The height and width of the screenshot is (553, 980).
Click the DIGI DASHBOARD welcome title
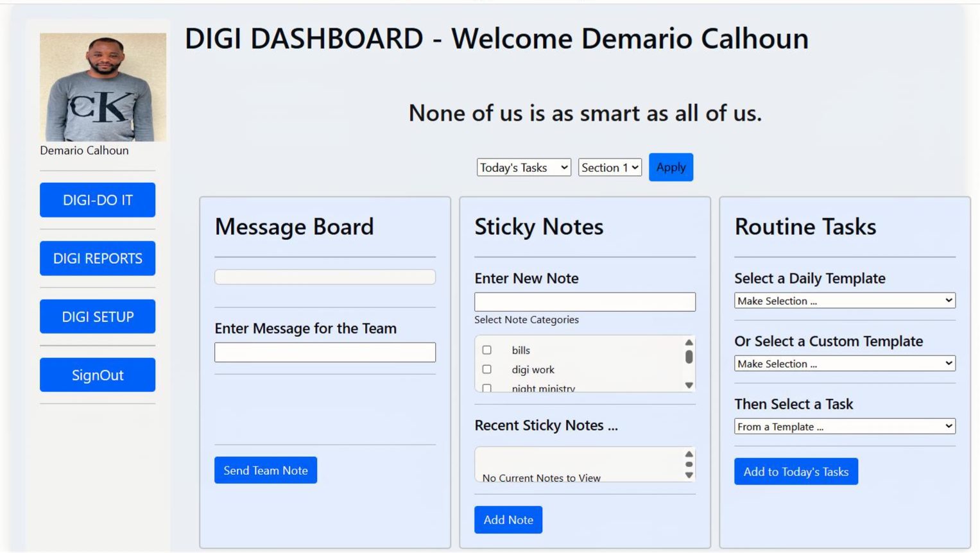tap(497, 38)
